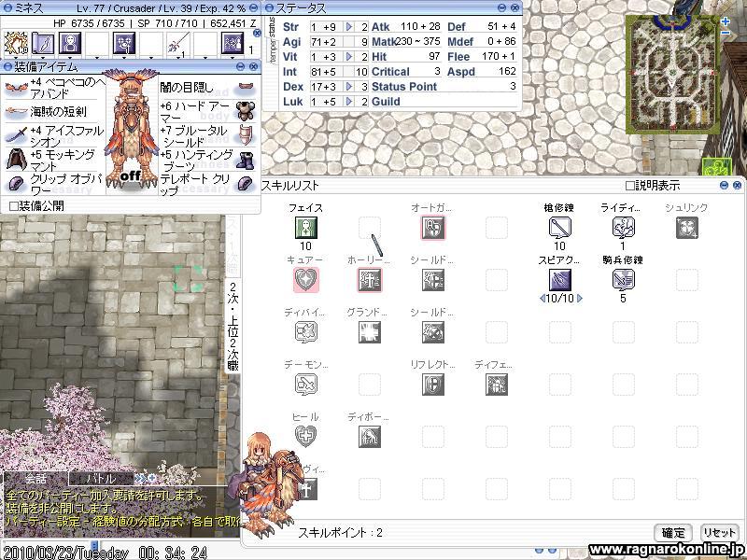Select the オートガード skill icon
This screenshot has width=747, height=560.
click(x=433, y=228)
